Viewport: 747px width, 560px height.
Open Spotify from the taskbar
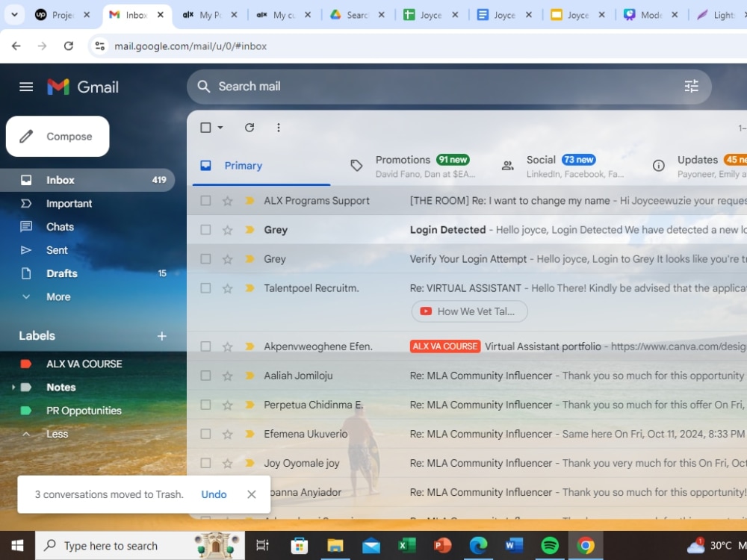[550, 545]
